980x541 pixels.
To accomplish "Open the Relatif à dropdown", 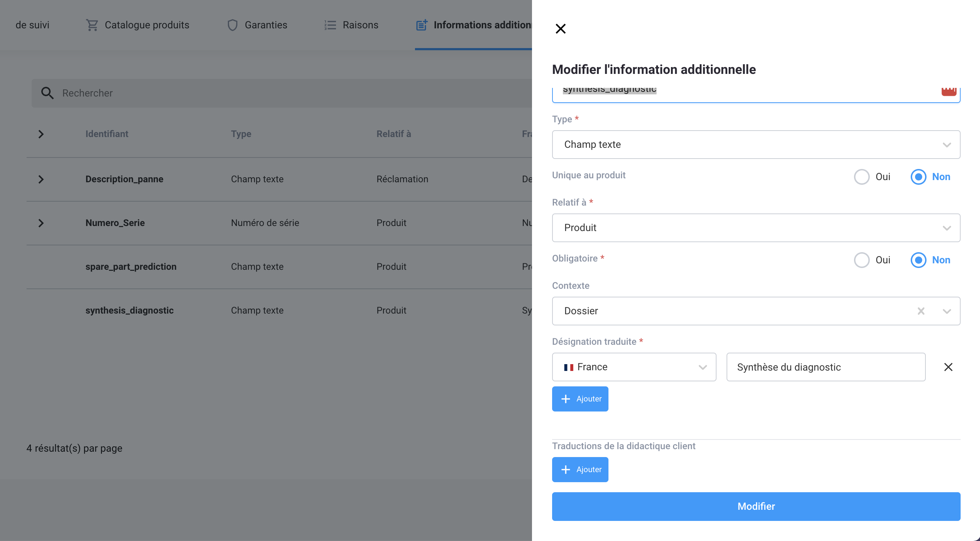I will click(756, 228).
